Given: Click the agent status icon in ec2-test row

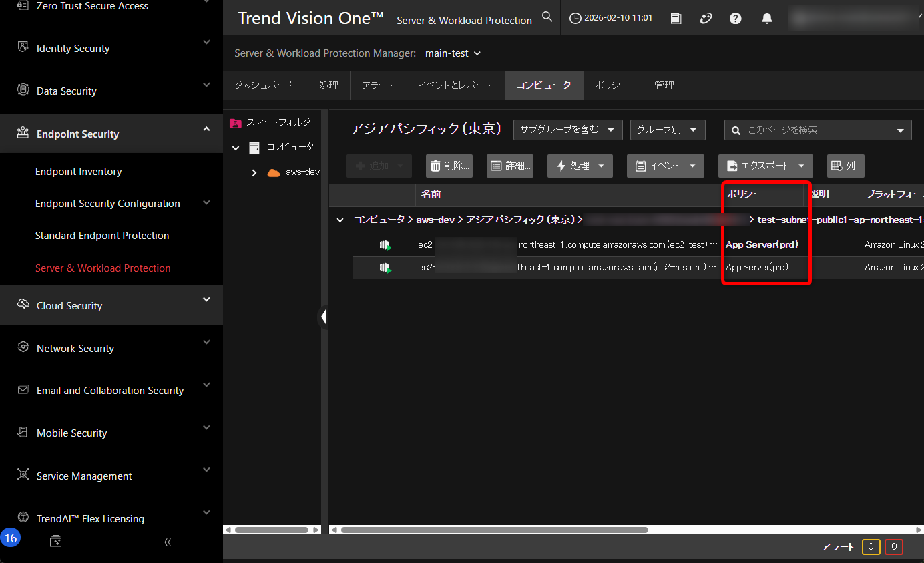Looking at the screenshot, I should point(385,245).
